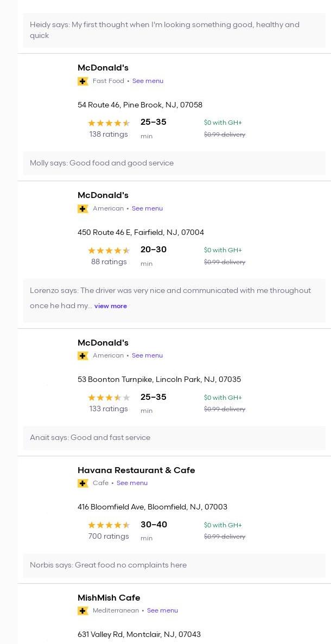
Task: Open McDonald's title above 53 Boonton Turnpike
Action: click(x=103, y=343)
